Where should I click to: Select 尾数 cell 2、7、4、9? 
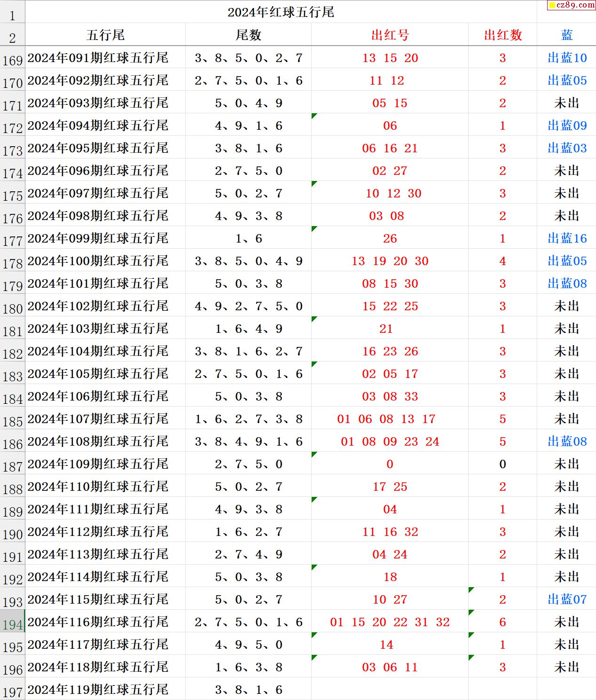point(248,554)
